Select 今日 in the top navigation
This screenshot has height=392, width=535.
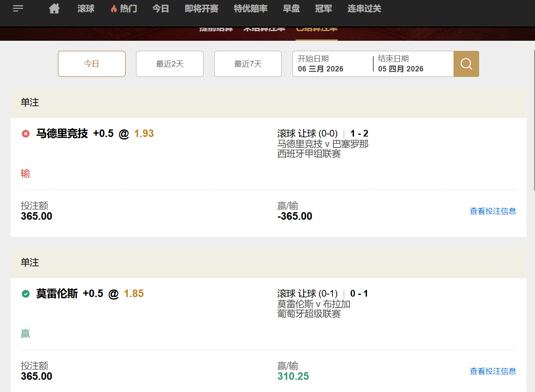(x=160, y=9)
